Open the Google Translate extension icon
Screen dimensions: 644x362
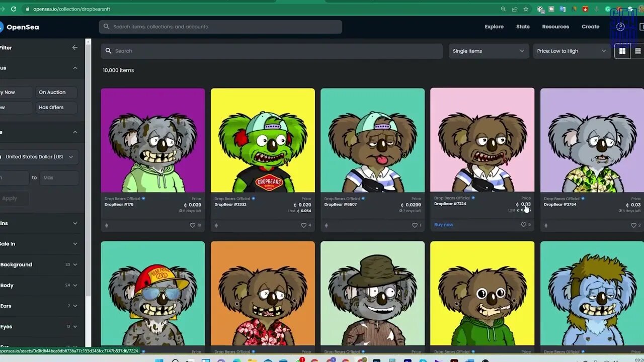(x=562, y=9)
